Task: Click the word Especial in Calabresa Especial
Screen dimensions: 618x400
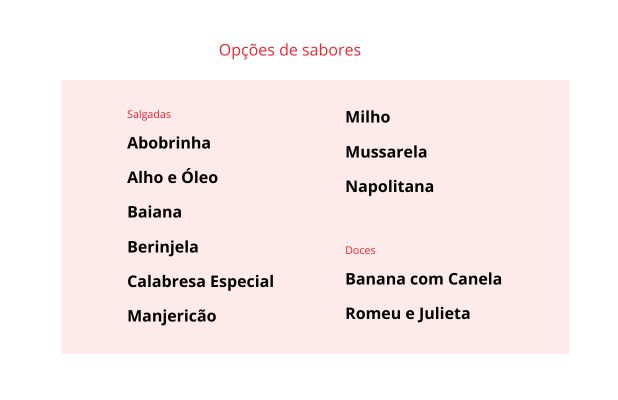Action: coord(242,282)
